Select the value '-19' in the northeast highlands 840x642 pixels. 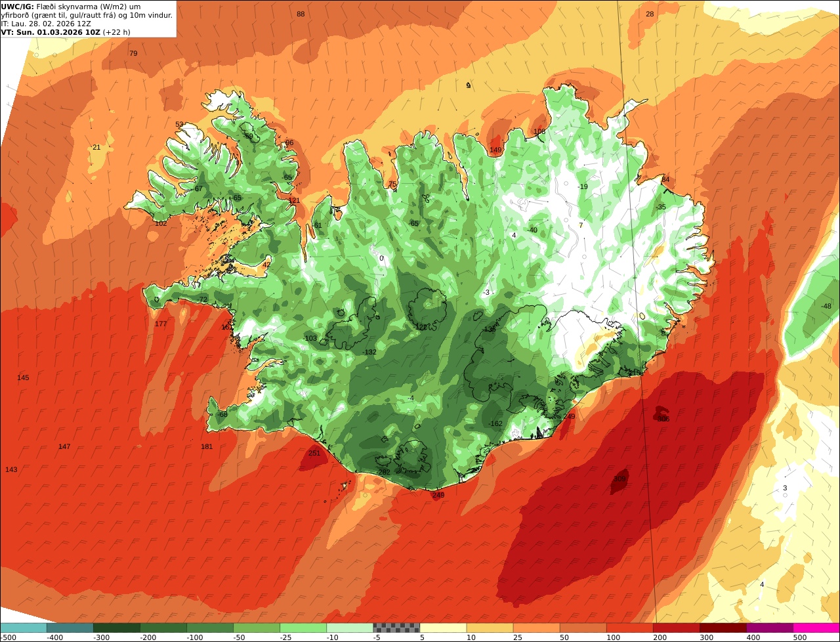coord(582,186)
